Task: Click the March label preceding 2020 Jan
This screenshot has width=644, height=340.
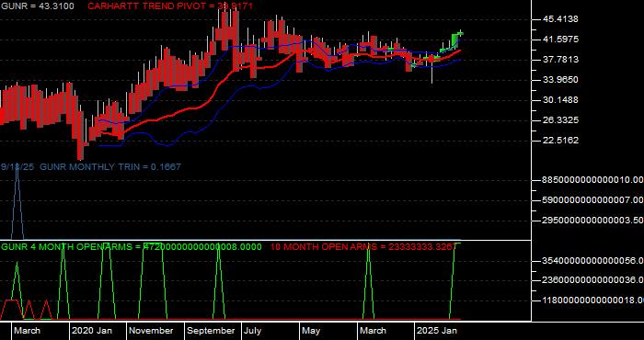Action: (x=28, y=331)
